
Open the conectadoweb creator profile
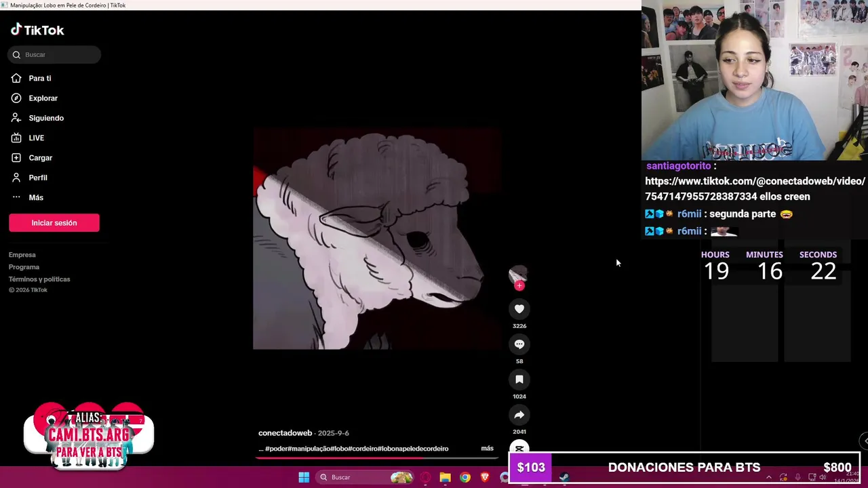point(285,433)
